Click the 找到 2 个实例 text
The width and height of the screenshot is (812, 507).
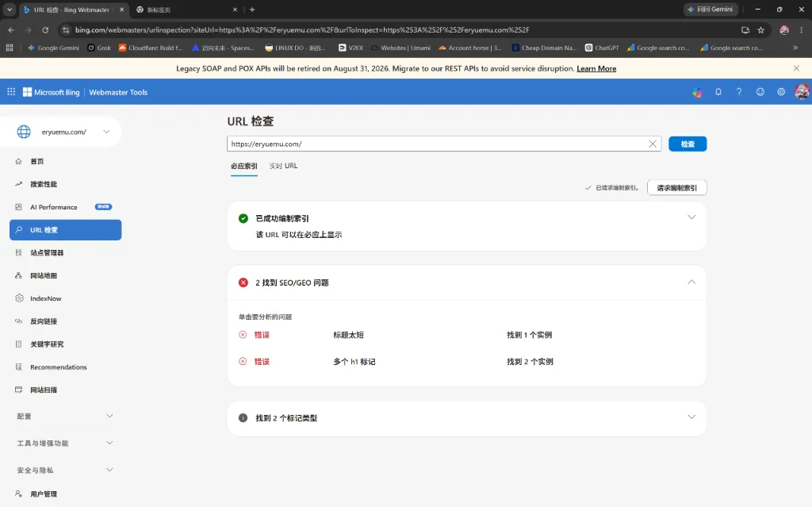tap(530, 361)
